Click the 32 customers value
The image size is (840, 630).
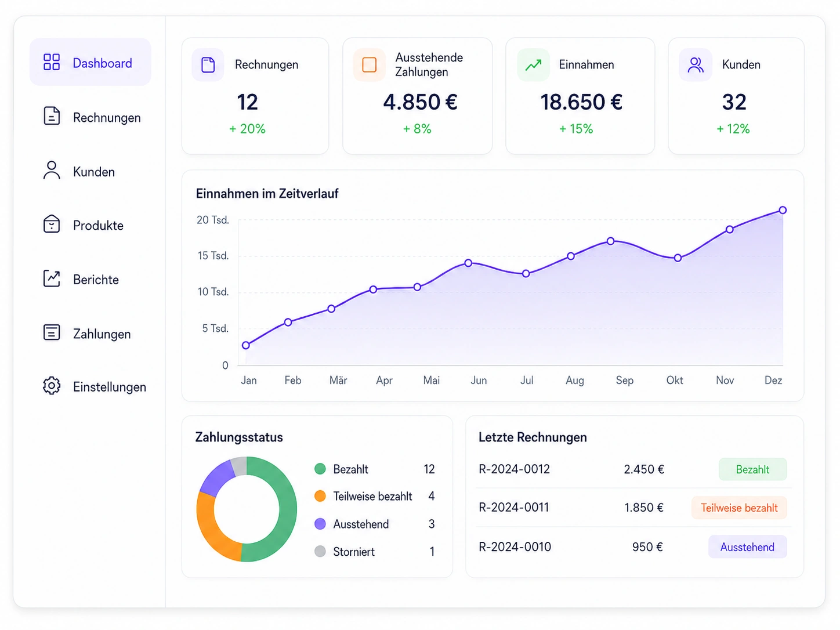click(x=734, y=102)
